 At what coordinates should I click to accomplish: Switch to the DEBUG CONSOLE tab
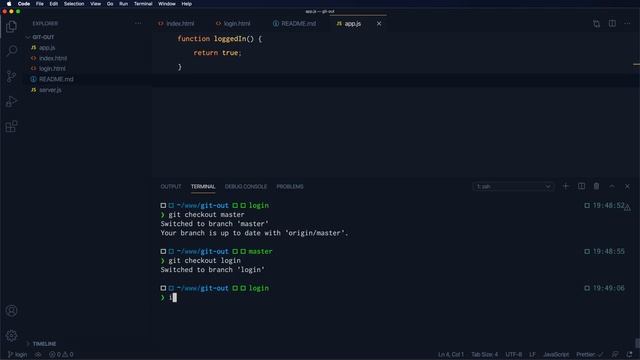[246, 187]
